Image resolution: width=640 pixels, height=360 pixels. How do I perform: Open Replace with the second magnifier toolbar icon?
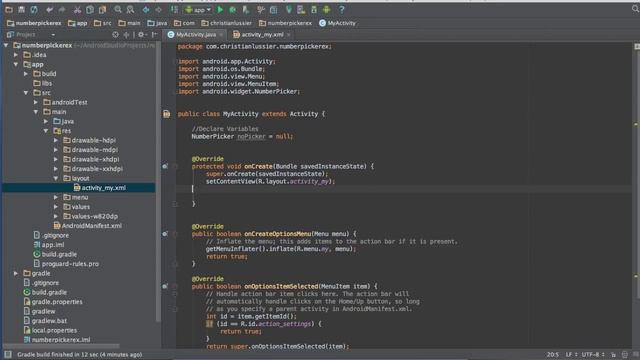[130, 9]
